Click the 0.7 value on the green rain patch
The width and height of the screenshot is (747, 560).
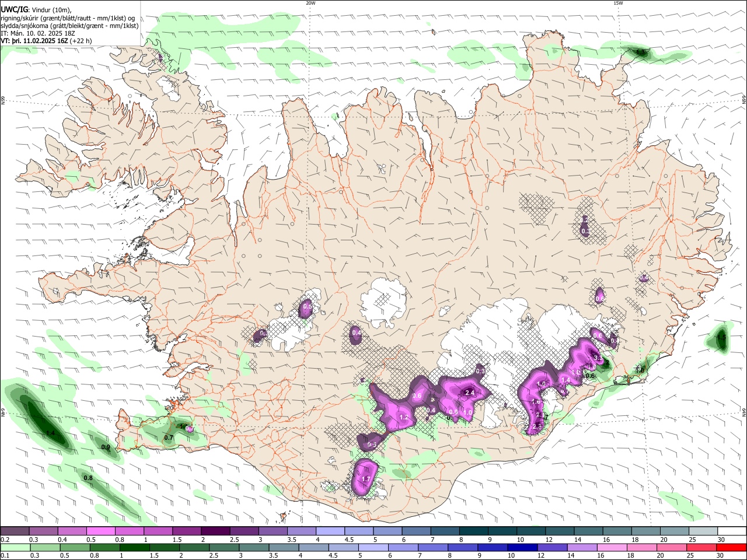[169, 437]
